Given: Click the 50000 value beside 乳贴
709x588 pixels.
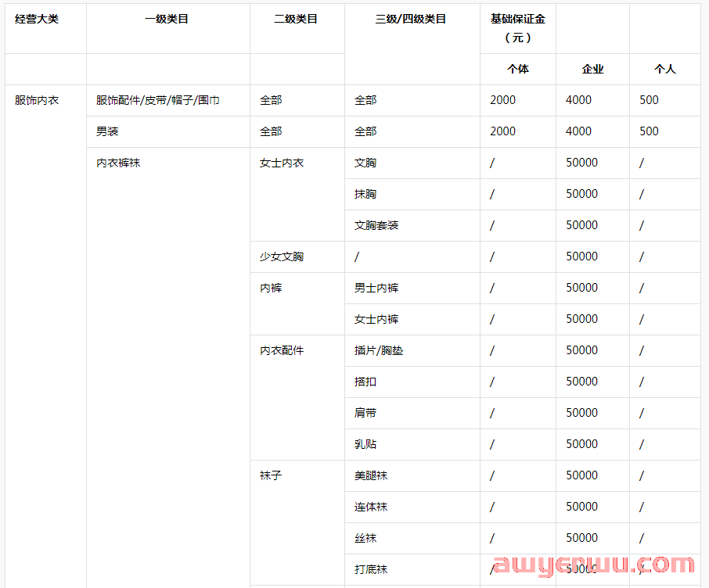Looking at the screenshot, I should 581,444.
